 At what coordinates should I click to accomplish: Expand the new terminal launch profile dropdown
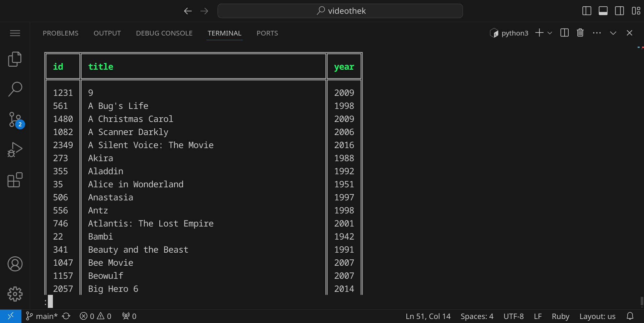click(x=550, y=33)
